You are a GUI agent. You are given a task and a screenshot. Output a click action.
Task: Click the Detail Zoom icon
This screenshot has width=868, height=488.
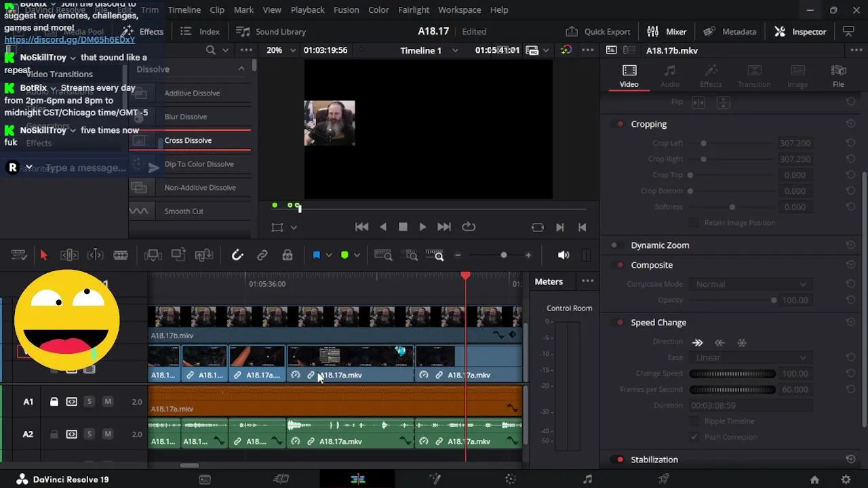tap(410, 255)
